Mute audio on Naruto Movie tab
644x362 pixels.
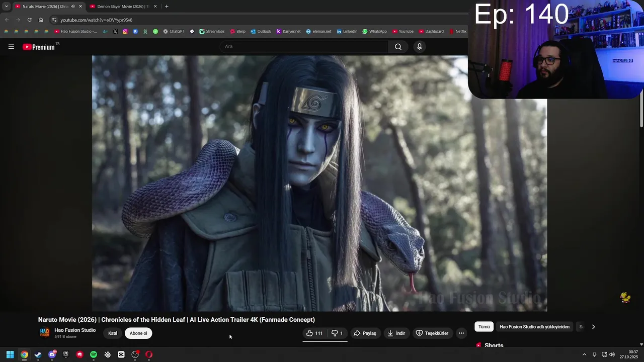pyautogui.click(x=73, y=7)
